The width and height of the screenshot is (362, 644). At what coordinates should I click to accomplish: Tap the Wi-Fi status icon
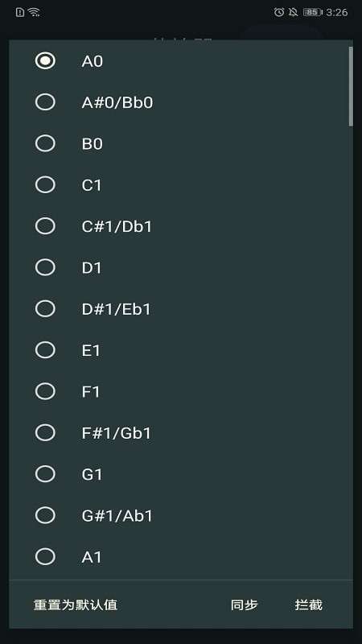(x=35, y=12)
